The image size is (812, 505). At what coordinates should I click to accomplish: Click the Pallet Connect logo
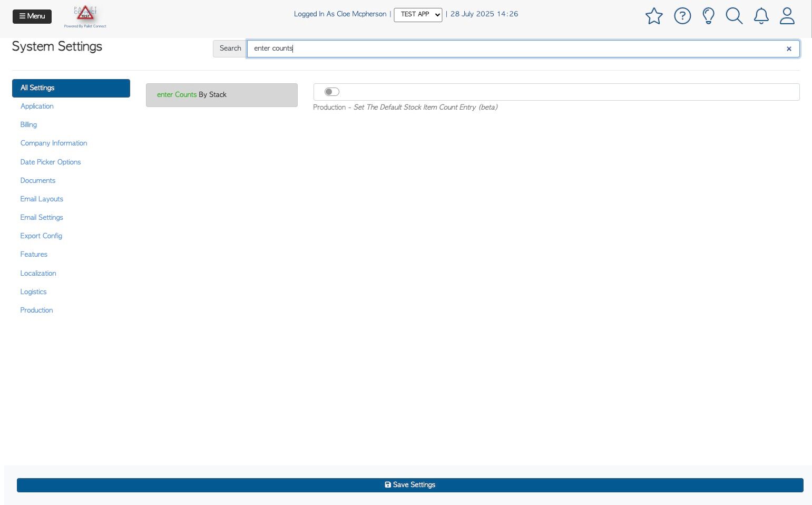pos(85,16)
